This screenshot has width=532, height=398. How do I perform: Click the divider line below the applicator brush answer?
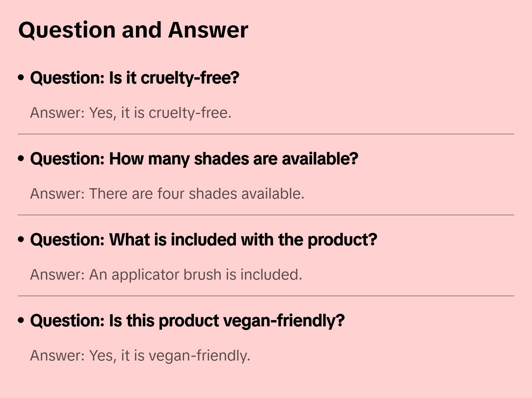click(266, 296)
